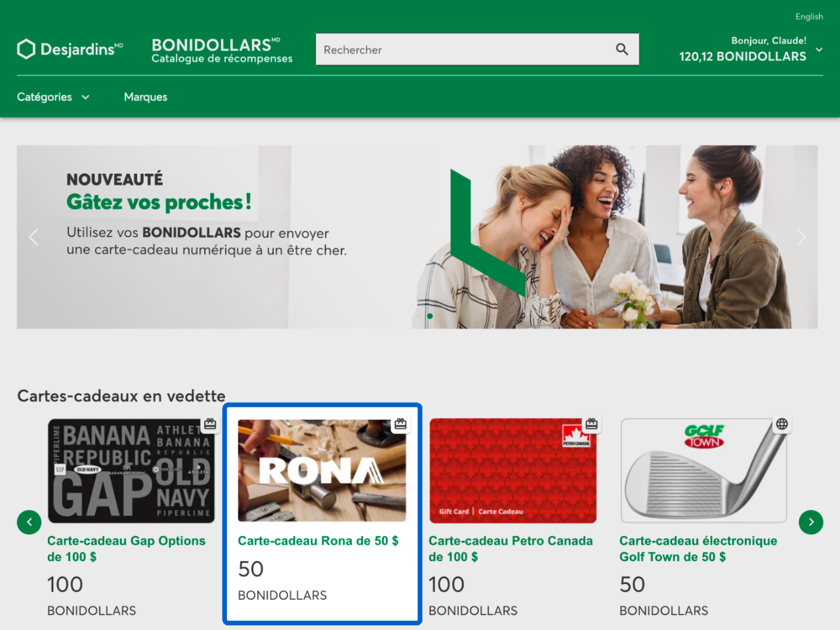Image resolution: width=840 pixels, height=630 pixels.
Task: Open BONIDOLLARS Catalogue de récompenses link
Action: 222,51
